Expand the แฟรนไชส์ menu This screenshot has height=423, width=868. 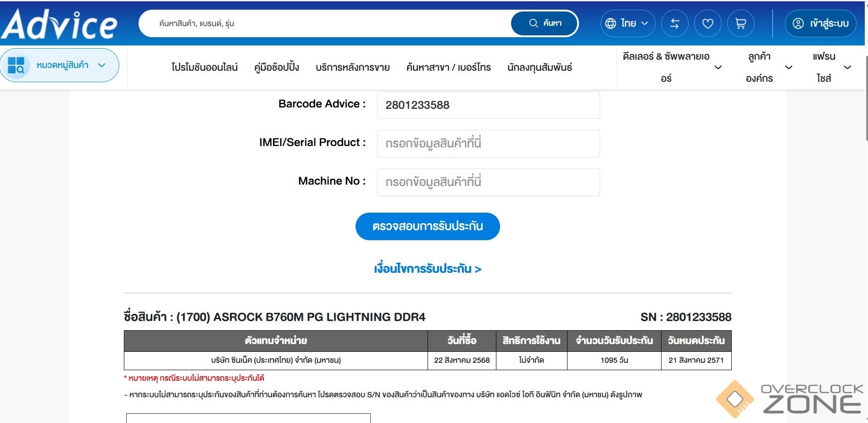pyautogui.click(x=832, y=67)
